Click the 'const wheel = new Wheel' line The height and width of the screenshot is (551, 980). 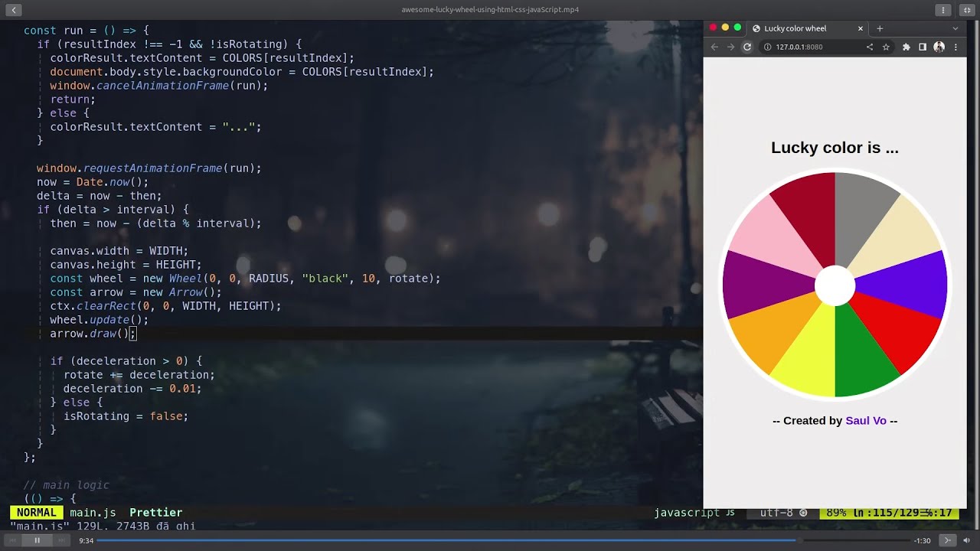tap(245, 279)
